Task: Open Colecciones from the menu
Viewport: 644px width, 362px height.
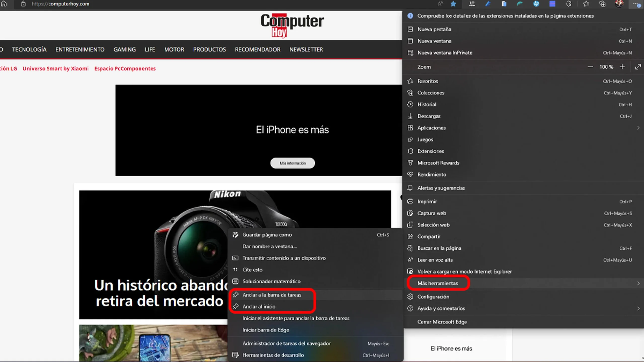Action: [523, 93]
